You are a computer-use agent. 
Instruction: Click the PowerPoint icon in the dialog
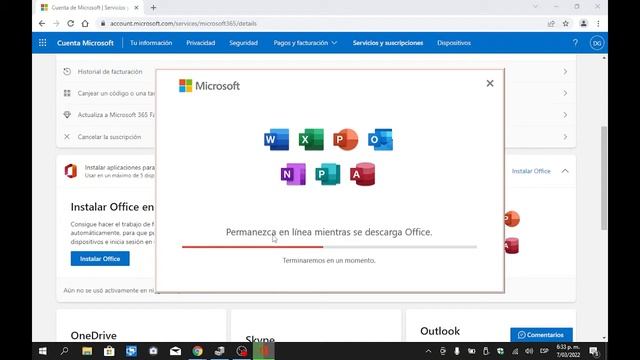345,140
